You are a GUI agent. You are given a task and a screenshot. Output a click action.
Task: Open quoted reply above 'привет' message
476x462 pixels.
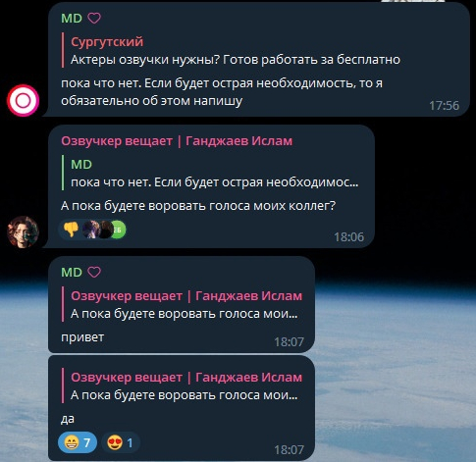coord(182,304)
